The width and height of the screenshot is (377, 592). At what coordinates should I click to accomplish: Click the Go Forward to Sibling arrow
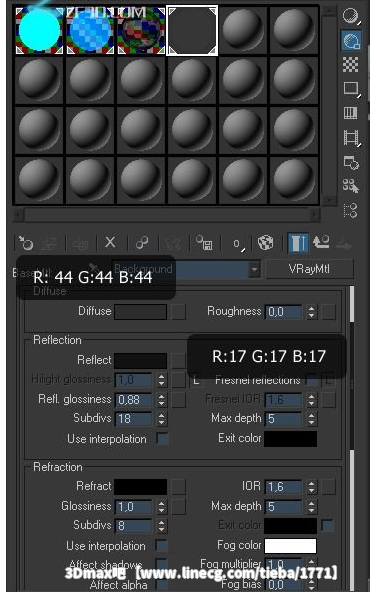coord(343,244)
